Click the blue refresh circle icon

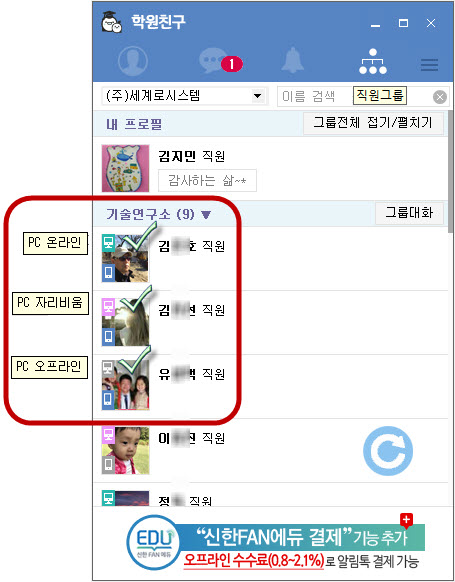coord(388,451)
